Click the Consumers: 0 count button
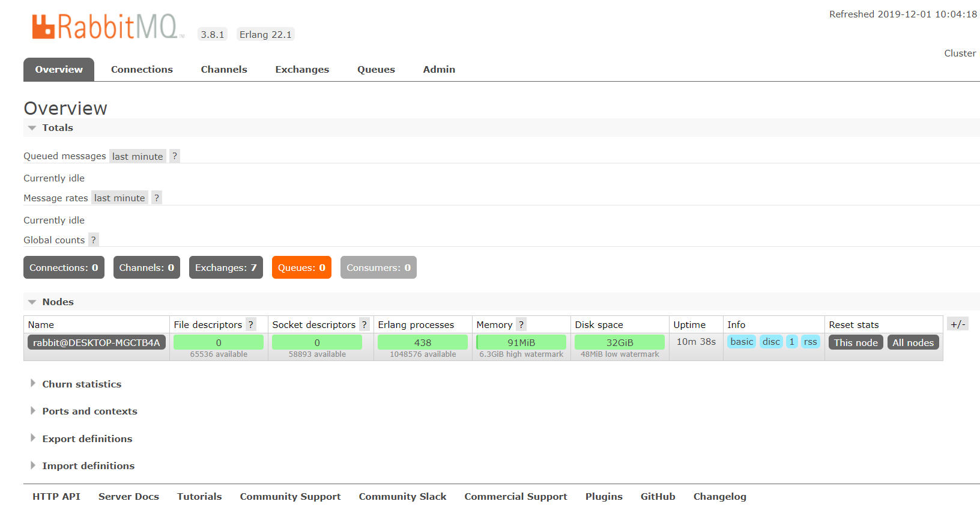Screen dimensions: 980x513 click(x=378, y=267)
